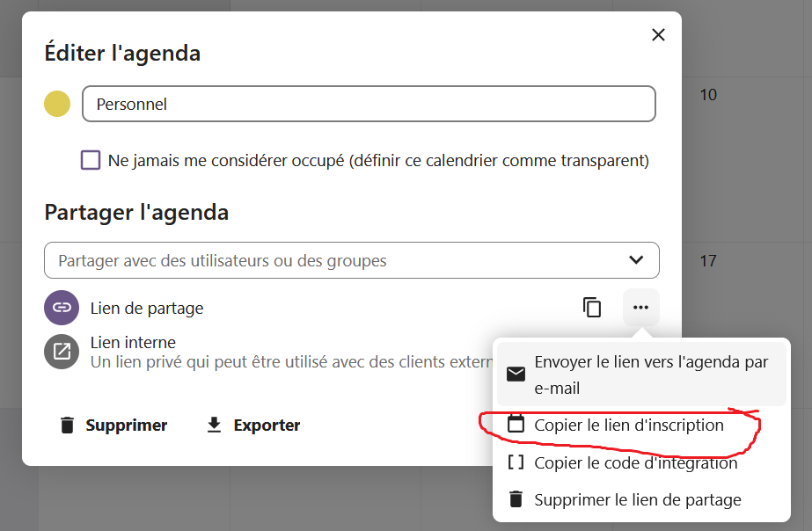Open the 'Partager avec des utilisateurs' combo box
Viewport: 812px width, 531px height.
tap(334, 260)
